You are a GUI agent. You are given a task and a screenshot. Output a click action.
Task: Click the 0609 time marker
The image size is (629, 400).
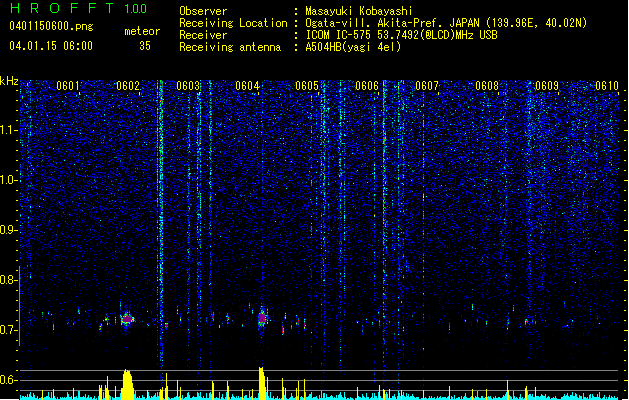pyautogui.click(x=547, y=86)
